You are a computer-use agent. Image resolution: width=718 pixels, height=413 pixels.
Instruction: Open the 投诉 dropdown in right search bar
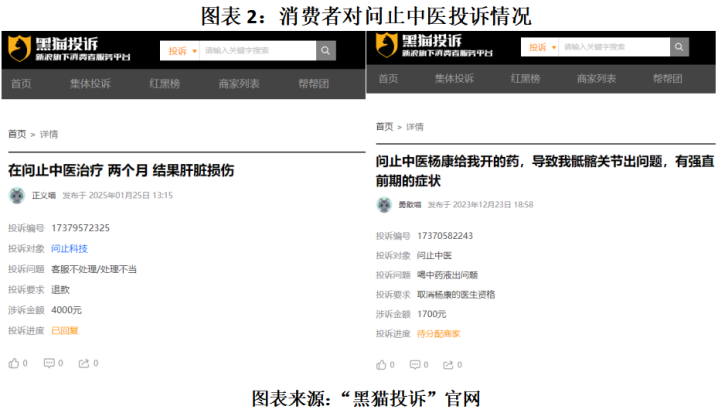540,47
